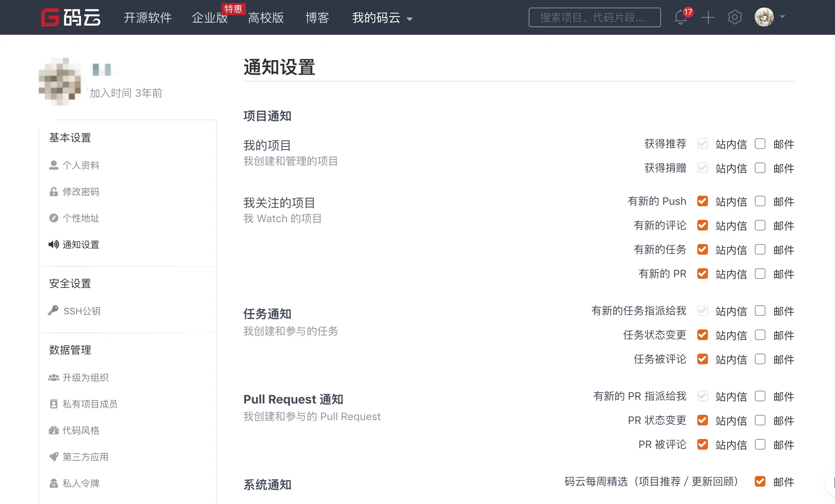The height and width of the screenshot is (504, 835).
Task: Open the profile avatar menu in header
Action: click(764, 17)
